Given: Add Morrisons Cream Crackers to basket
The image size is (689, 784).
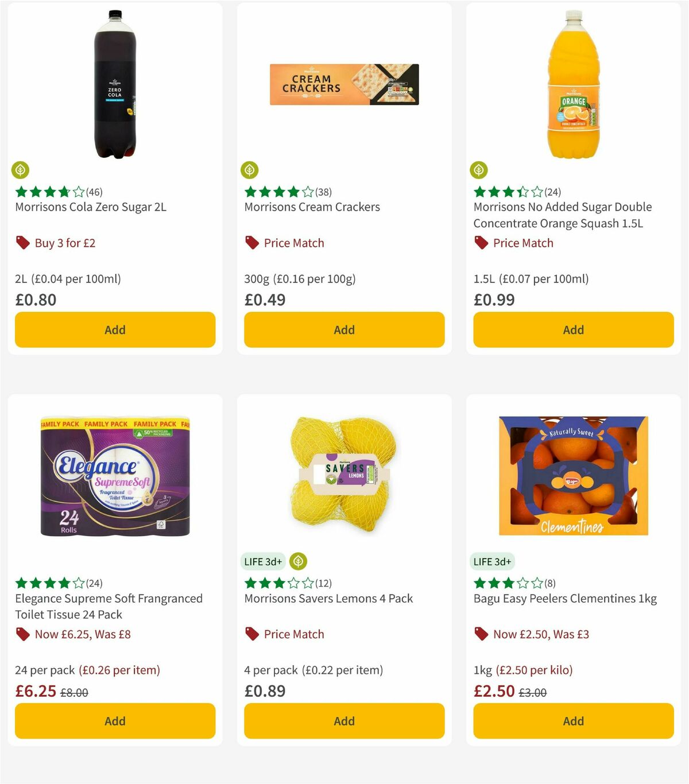Looking at the screenshot, I should click(x=344, y=329).
